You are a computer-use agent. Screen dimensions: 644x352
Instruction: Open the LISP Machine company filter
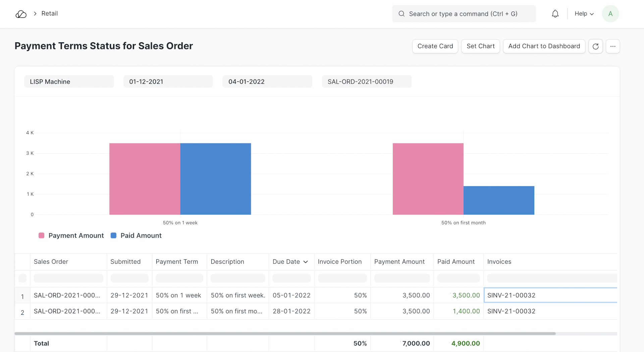pyautogui.click(x=69, y=82)
